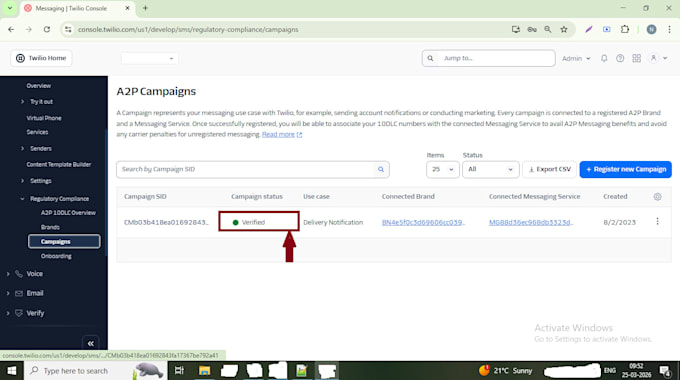
Task: Open weather widget 21°C Sunny
Action: (506, 370)
